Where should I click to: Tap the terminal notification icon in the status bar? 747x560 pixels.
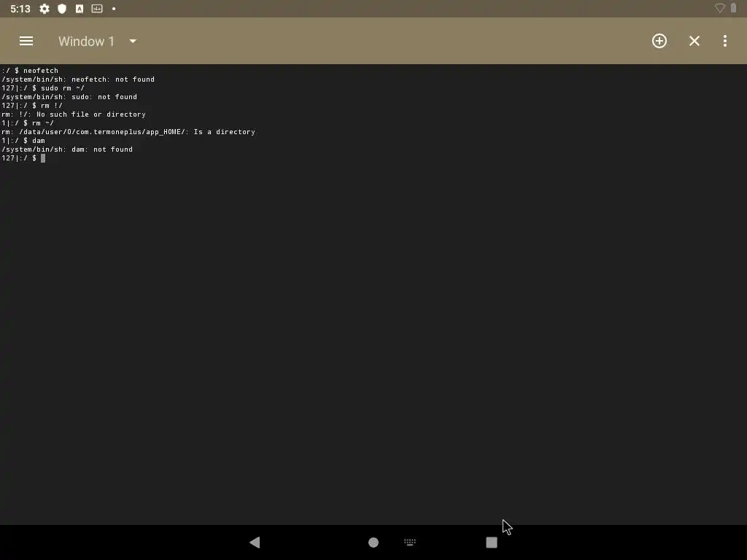pyautogui.click(x=97, y=9)
